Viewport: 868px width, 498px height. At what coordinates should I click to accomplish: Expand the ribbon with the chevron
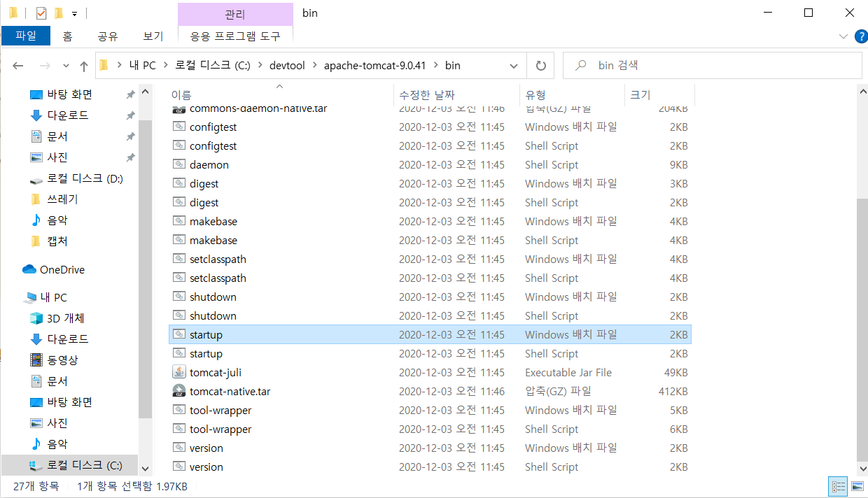coord(843,36)
